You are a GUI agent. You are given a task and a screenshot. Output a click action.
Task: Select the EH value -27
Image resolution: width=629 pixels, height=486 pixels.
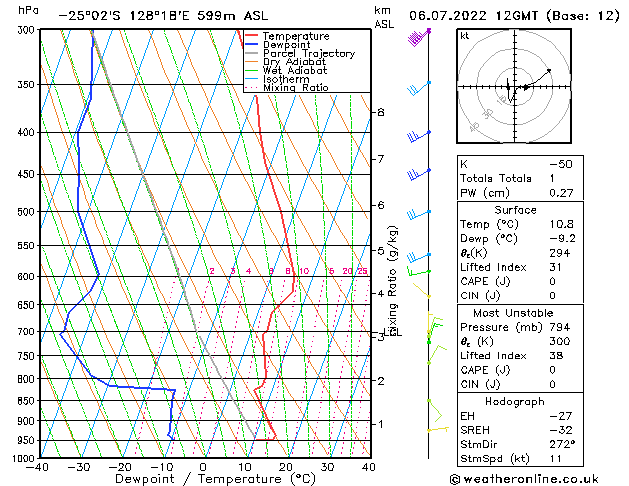tap(560, 416)
